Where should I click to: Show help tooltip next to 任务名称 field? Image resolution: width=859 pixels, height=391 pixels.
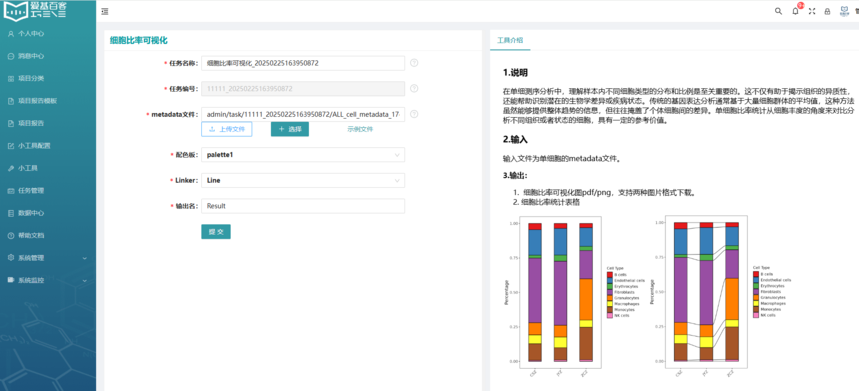coord(414,63)
